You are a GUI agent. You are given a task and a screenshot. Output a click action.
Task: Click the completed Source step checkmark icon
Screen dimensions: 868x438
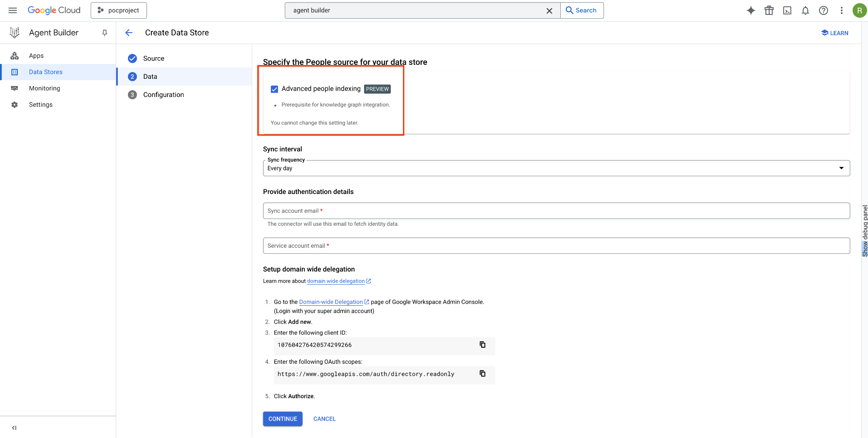pyautogui.click(x=132, y=58)
